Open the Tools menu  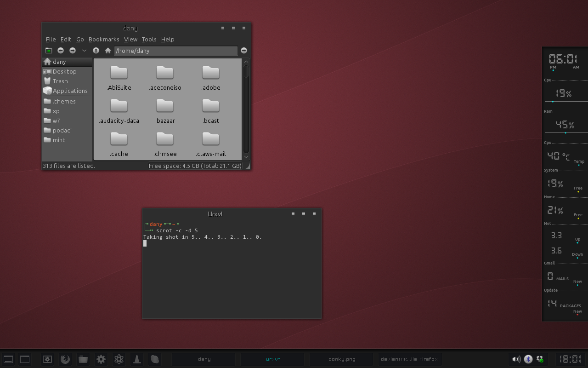149,40
